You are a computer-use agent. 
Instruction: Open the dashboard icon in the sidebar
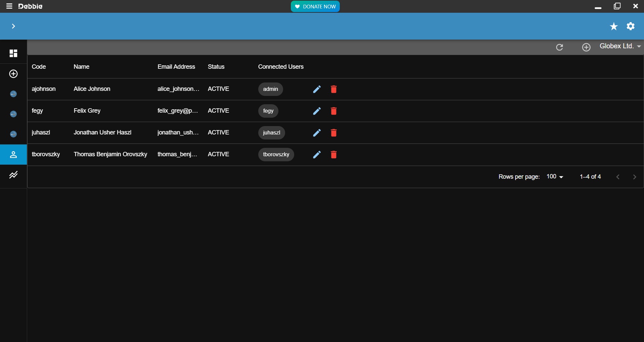(x=13, y=53)
